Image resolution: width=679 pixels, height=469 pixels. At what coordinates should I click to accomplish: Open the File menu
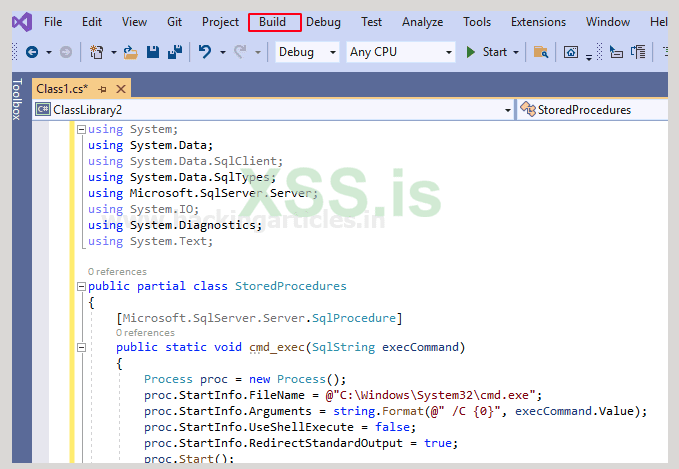tap(53, 22)
